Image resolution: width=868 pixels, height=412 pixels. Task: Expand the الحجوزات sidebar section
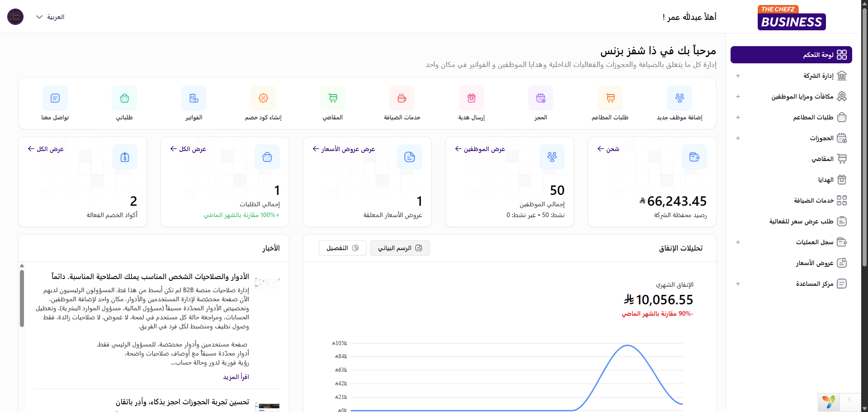pos(738,138)
